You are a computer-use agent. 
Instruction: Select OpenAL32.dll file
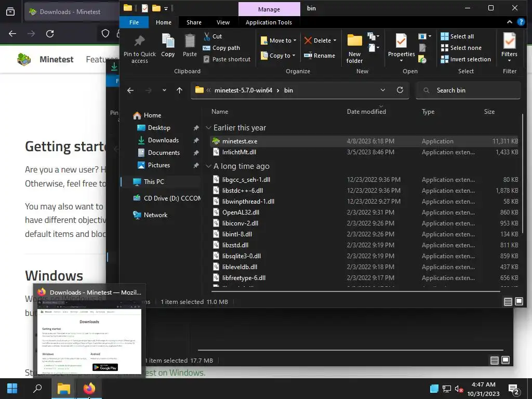364,212
